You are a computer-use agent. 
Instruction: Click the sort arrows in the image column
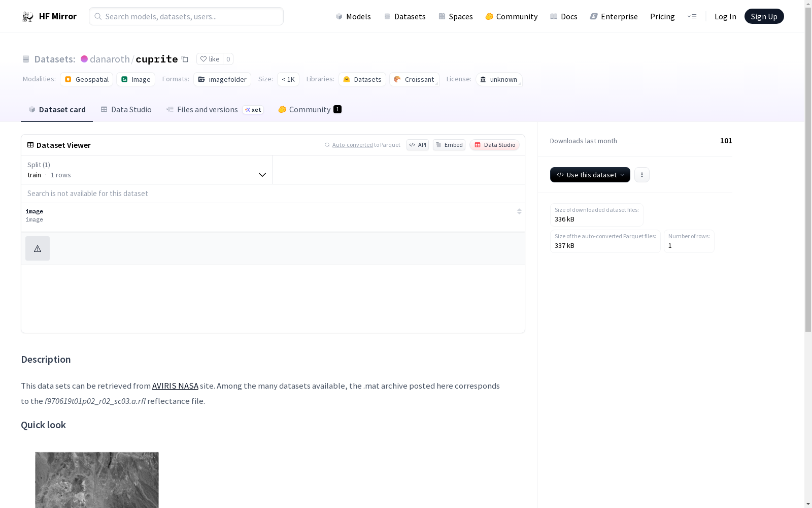[x=519, y=211]
